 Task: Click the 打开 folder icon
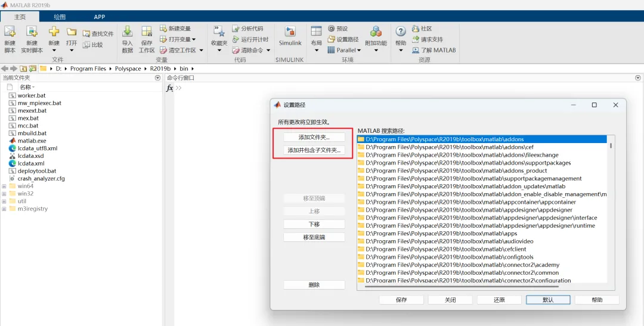(72, 32)
